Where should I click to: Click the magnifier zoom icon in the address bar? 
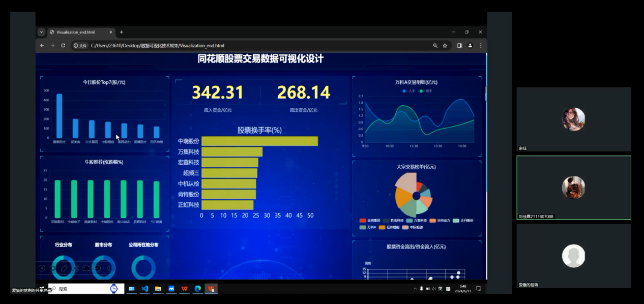[435, 45]
